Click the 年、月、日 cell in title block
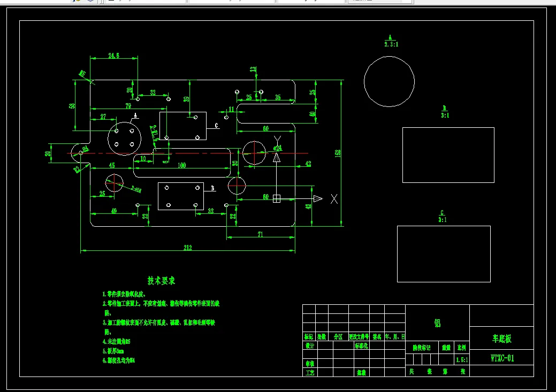The image size is (556, 392). tap(395, 336)
